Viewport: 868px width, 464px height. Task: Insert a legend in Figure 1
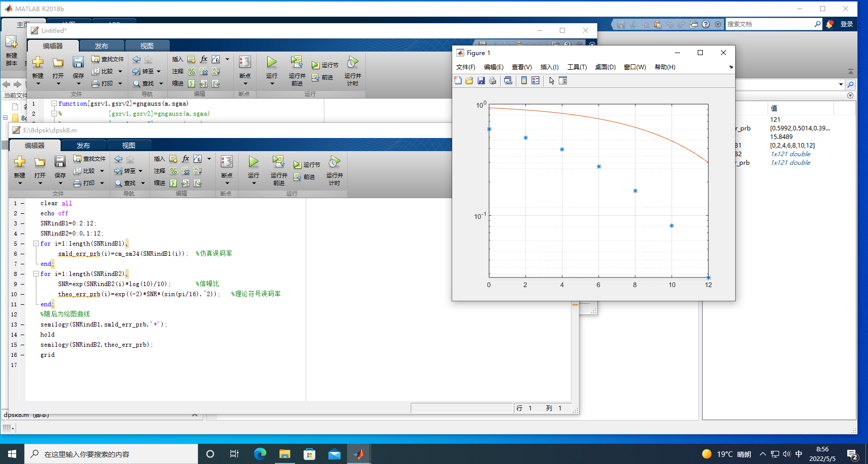[536, 80]
